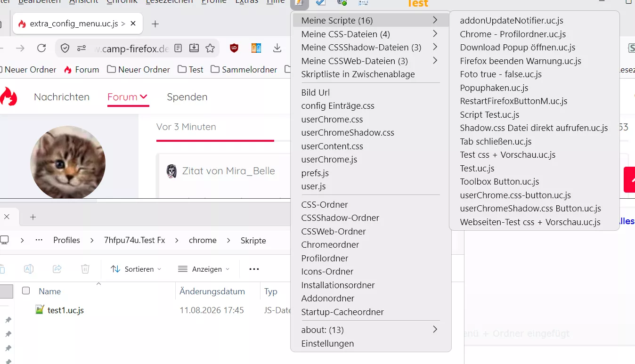Reload the page with the refresh icon
The width and height of the screenshot is (635, 364).
click(x=41, y=48)
